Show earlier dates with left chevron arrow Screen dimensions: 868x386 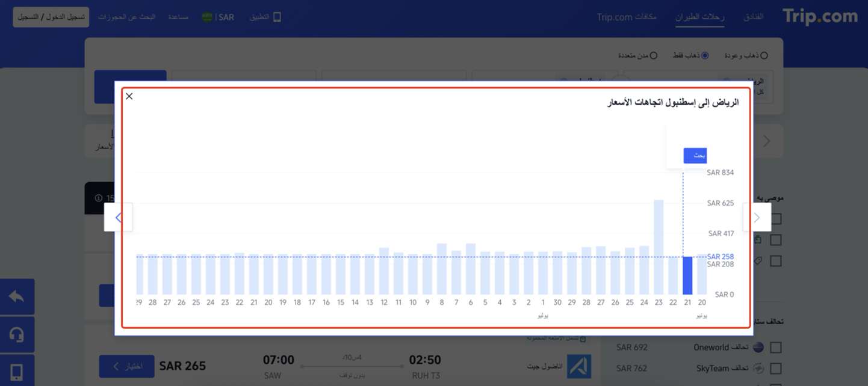click(119, 217)
